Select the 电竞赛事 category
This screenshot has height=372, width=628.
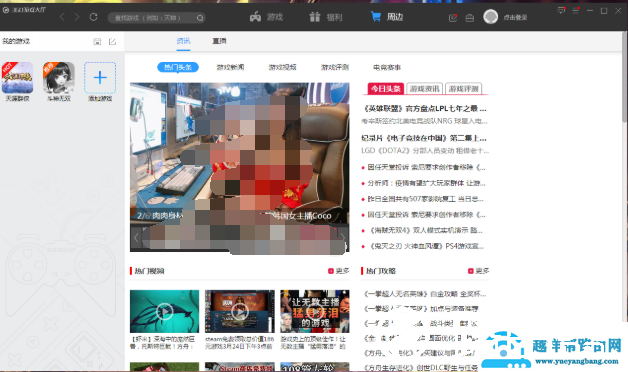point(387,67)
